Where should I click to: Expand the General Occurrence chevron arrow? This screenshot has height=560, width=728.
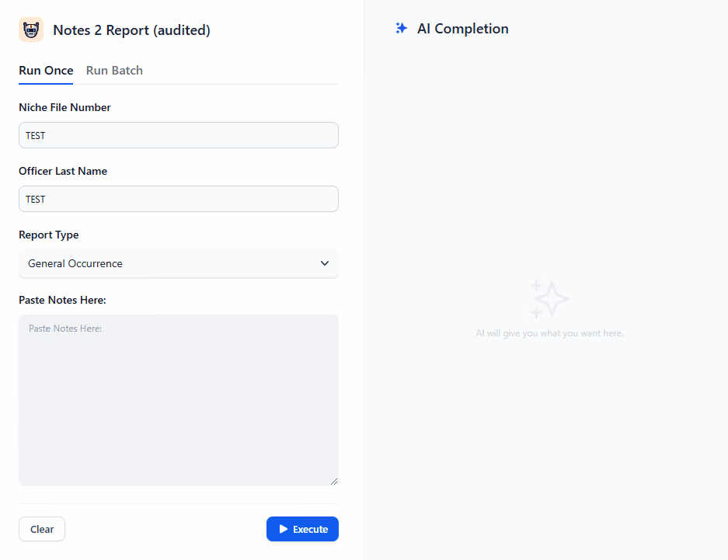pos(325,263)
